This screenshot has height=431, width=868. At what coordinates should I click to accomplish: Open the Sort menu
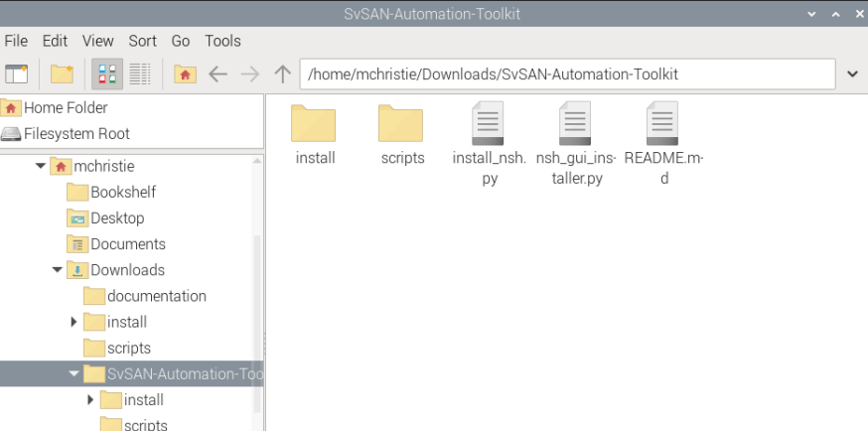tap(143, 41)
